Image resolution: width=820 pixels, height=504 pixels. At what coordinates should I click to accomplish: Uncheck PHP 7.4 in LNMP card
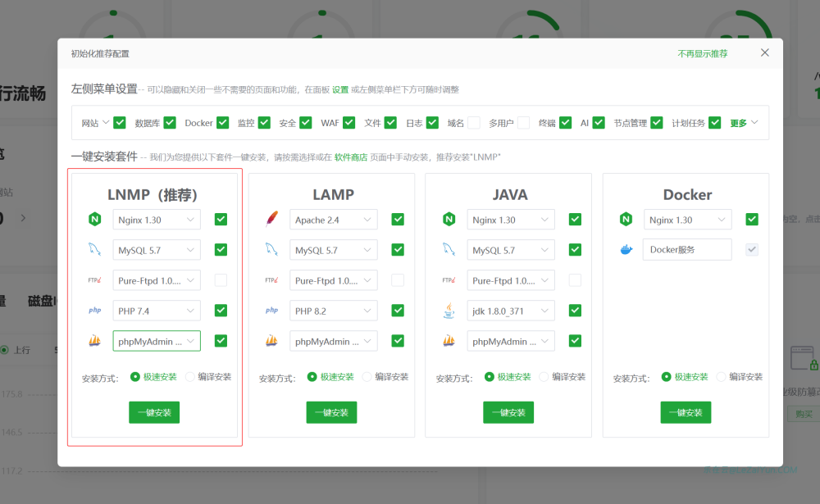coord(221,311)
